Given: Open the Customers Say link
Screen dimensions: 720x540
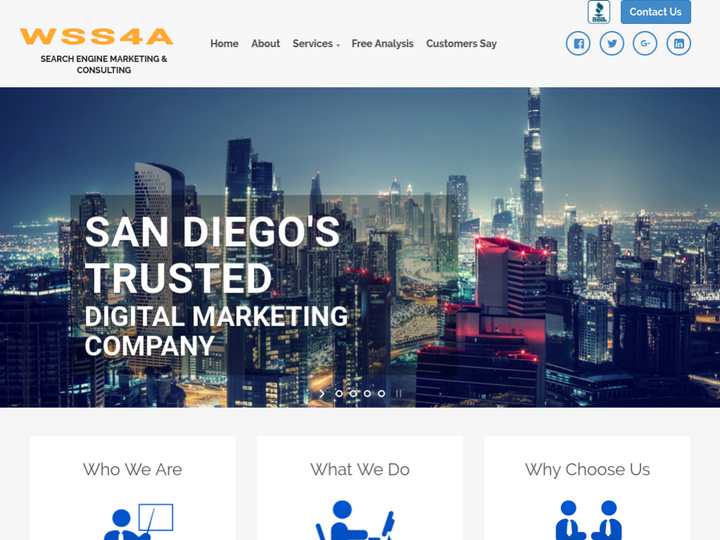Looking at the screenshot, I should click(461, 44).
